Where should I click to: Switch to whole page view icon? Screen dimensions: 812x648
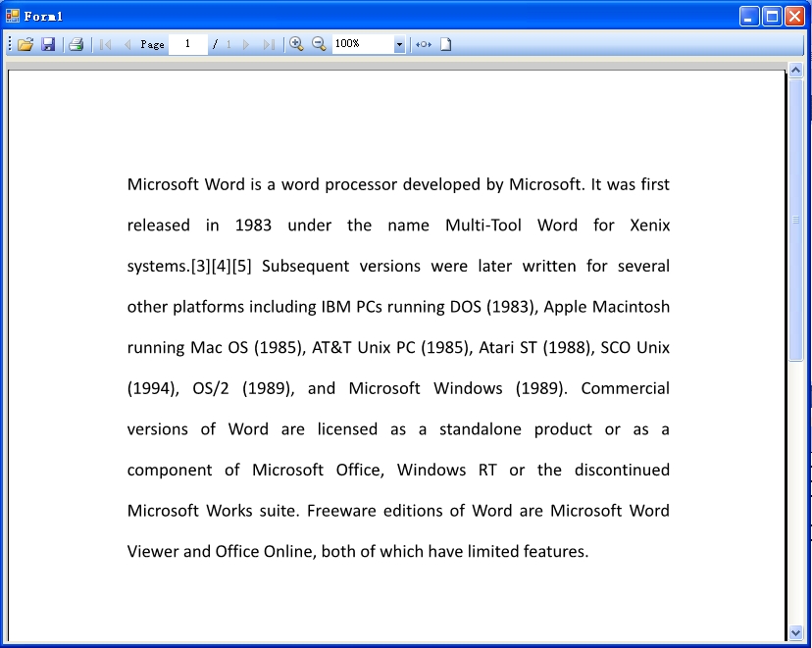445,44
